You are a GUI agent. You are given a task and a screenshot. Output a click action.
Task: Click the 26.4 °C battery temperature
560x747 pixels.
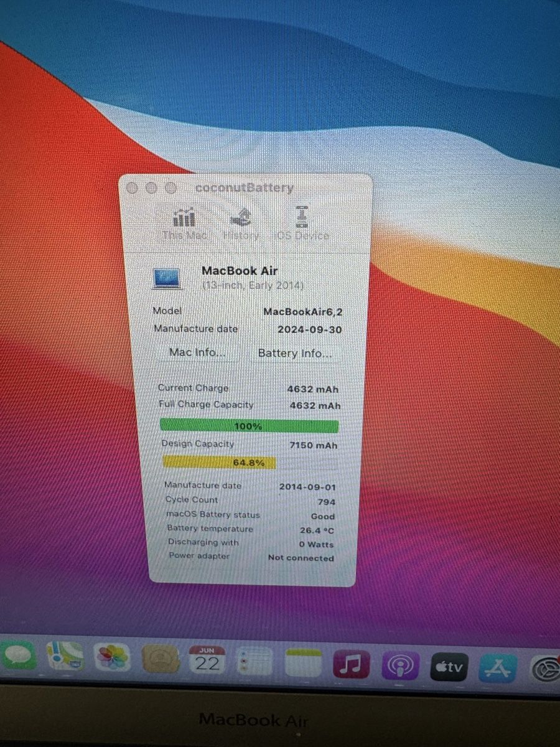click(317, 530)
